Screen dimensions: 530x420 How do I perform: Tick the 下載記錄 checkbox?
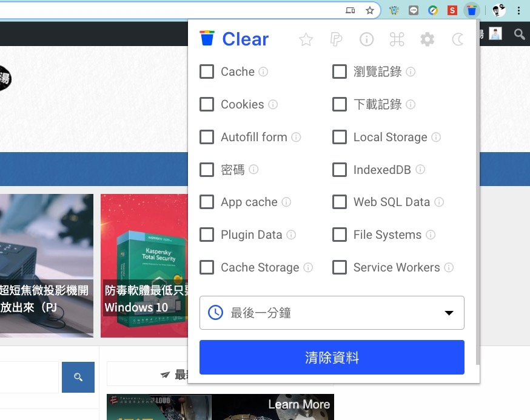click(x=340, y=104)
